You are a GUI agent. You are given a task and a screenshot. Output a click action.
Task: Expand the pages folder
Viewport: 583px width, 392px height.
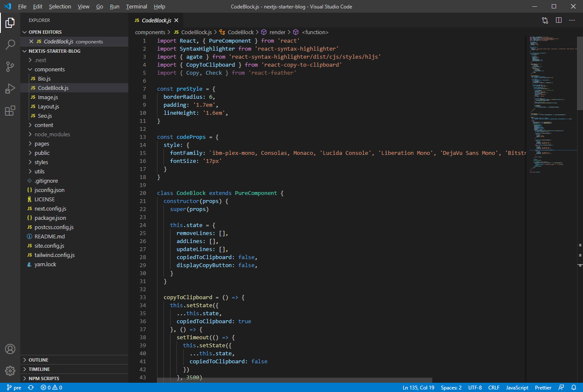point(42,144)
